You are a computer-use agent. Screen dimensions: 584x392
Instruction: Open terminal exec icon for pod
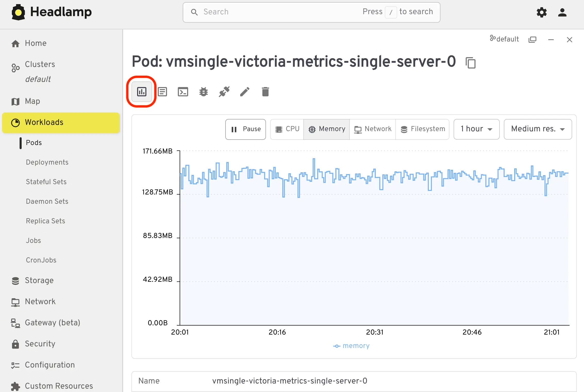click(x=183, y=92)
